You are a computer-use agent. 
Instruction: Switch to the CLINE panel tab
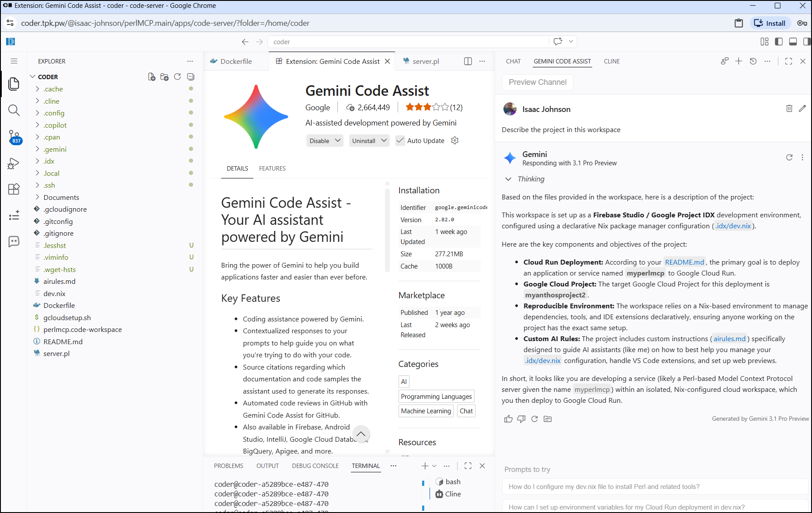coord(612,61)
